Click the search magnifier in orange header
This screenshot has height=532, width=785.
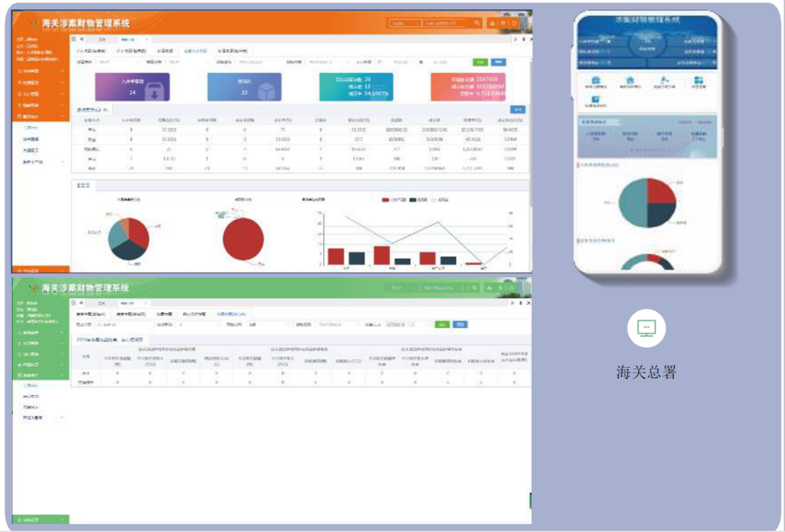pos(477,23)
